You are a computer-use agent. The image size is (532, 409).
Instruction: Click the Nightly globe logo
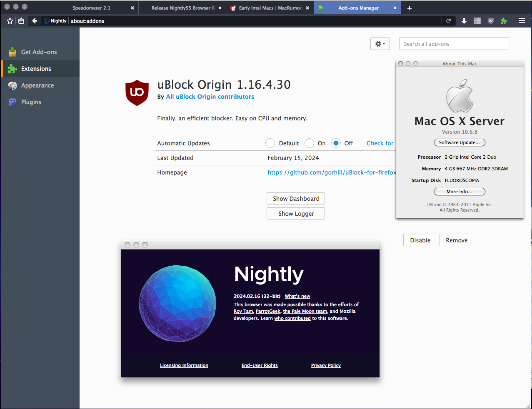[x=177, y=304]
